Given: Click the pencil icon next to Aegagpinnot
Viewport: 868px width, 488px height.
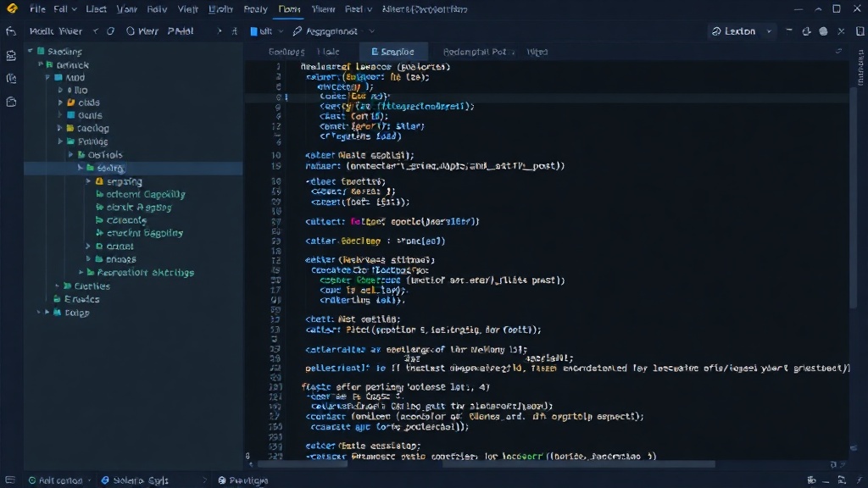Looking at the screenshot, I should (x=298, y=31).
